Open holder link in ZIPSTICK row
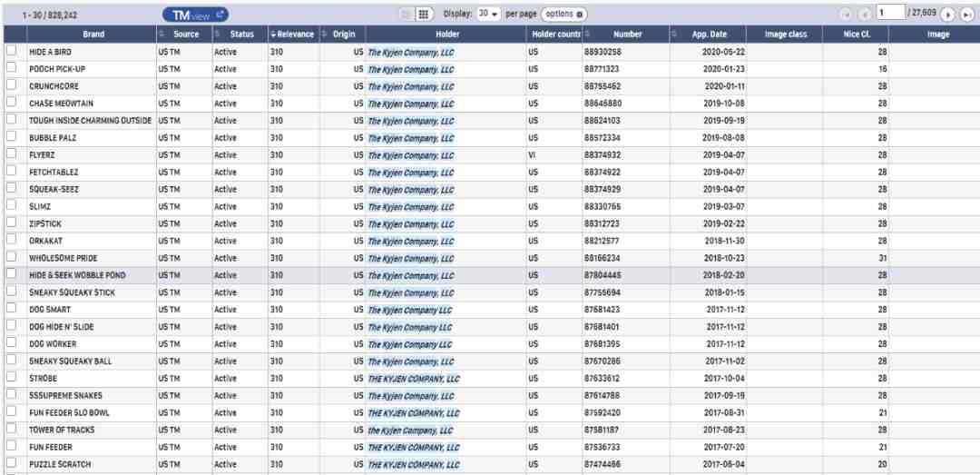980x475 pixels. click(x=411, y=224)
